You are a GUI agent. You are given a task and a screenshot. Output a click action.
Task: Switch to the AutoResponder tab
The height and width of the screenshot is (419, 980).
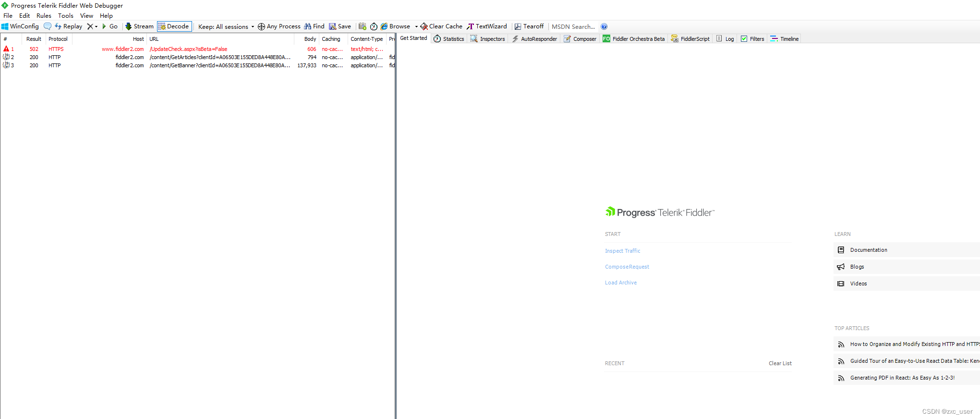534,39
